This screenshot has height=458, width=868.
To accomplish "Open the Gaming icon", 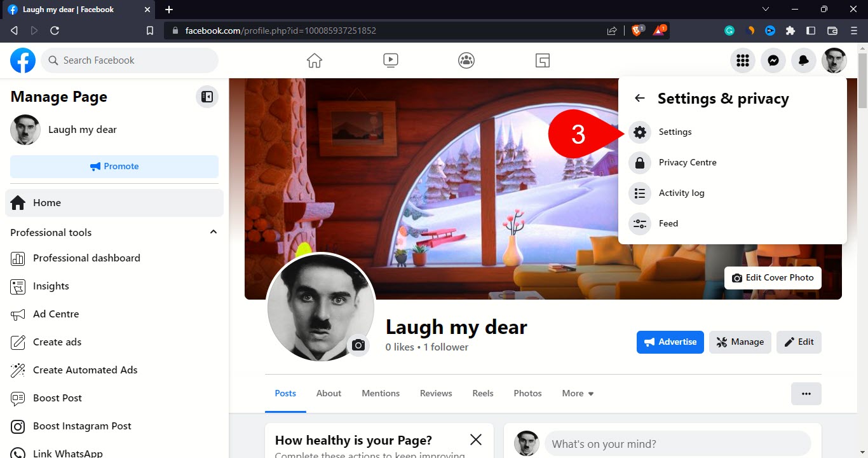I will coord(542,60).
